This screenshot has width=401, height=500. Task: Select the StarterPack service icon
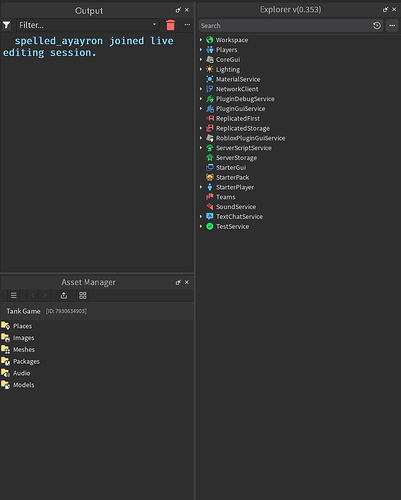point(210,177)
